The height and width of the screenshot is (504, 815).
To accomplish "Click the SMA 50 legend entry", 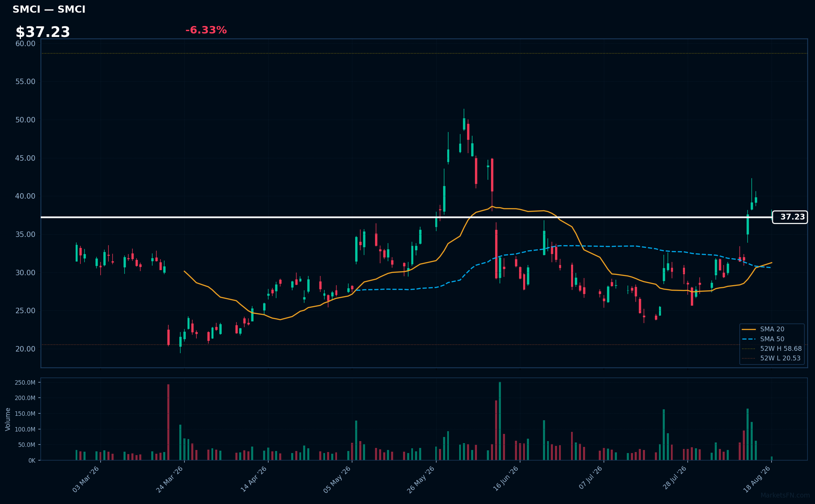I will [x=763, y=339].
